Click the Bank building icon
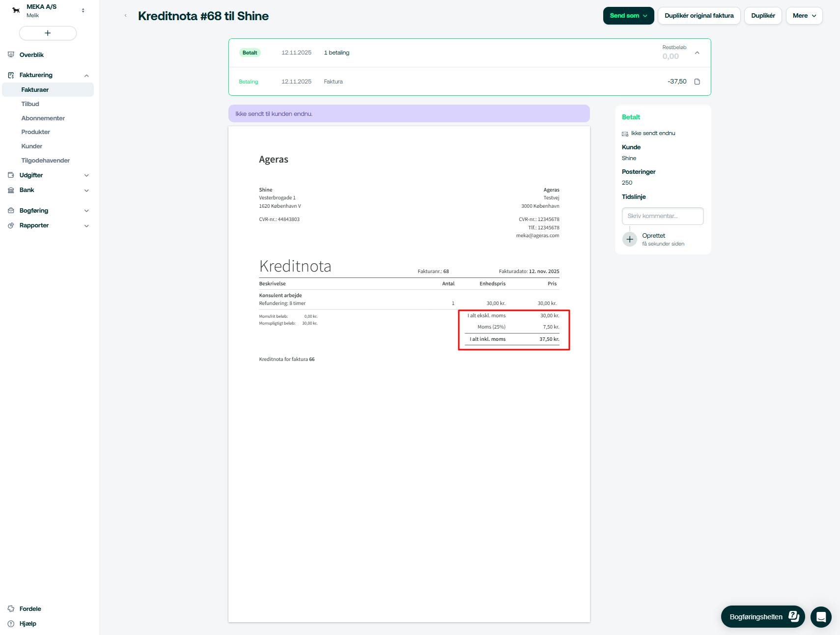The height and width of the screenshot is (635, 840). pyautogui.click(x=11, y=190)
